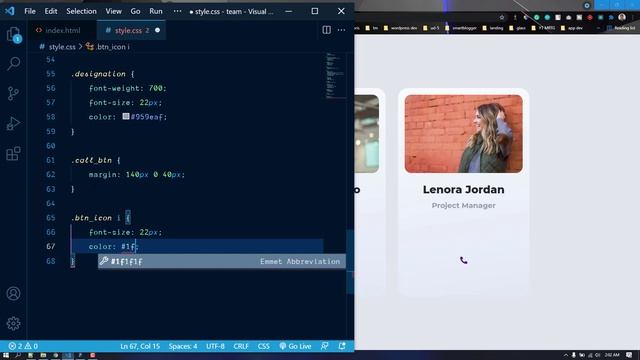640x360 pixels.
Task: Click the font-weight 700 line in editor
Action: coord(128,88)
